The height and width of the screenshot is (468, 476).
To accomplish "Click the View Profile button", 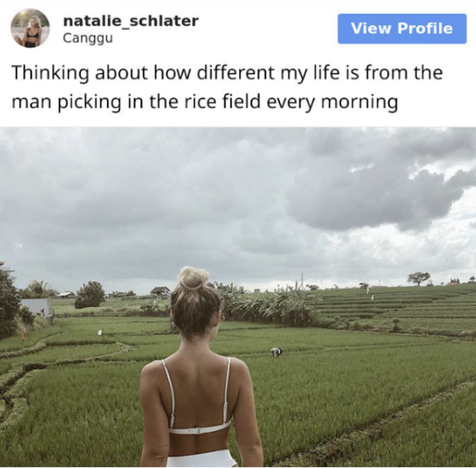I will coord(402,28).
